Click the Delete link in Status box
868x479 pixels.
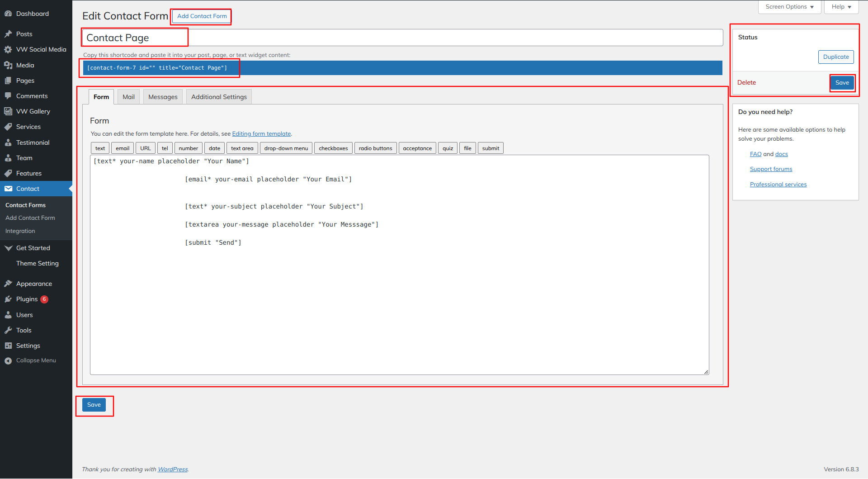coord(746,82)
